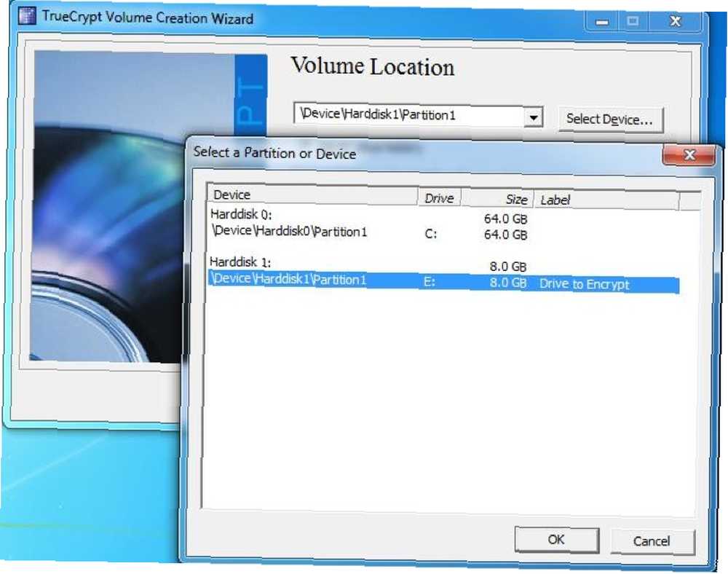This screenshot has height=574, width=728.
Task: Close the Select a Partition or Device dialog
Action: 689,154
